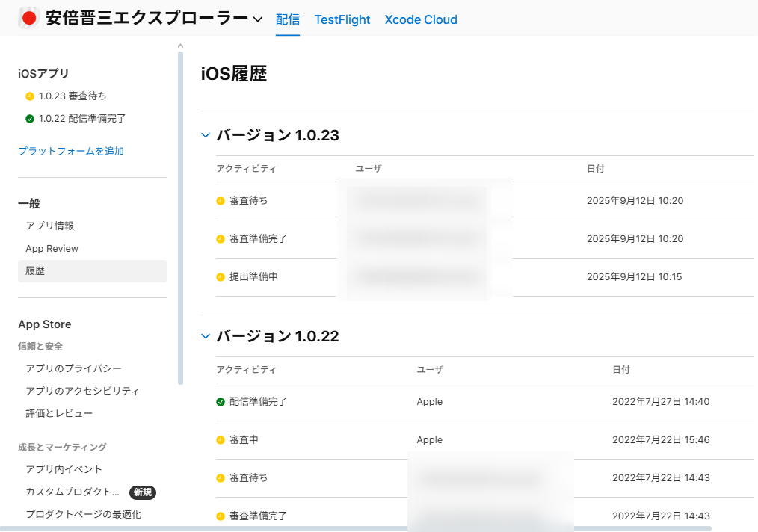Select 履歴 in sidebar
The width and height of the screenshot is (758, 532).
point(93,271)
